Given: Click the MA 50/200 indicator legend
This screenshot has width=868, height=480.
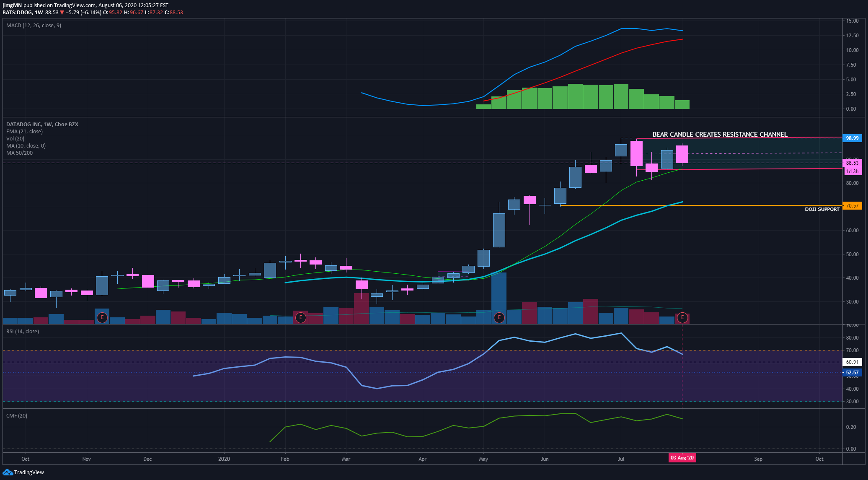Looking at the screenshot, I should click(19, 153).
